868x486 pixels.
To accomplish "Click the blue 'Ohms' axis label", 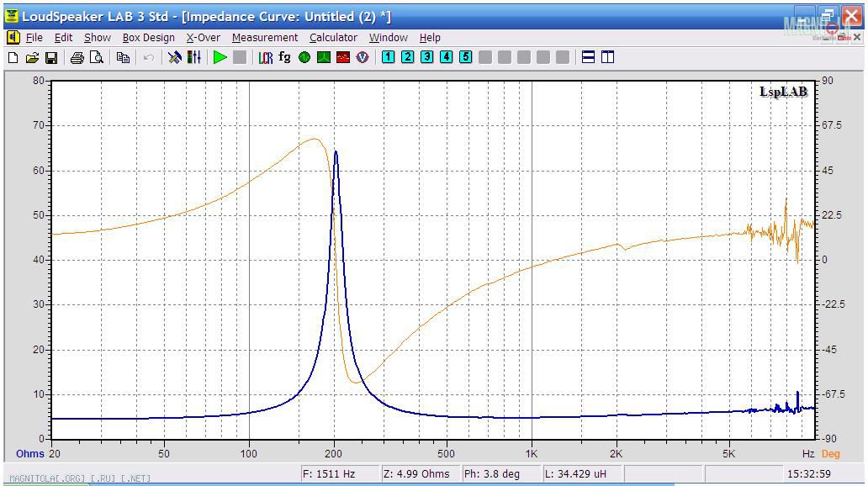I will [x=30, y=454].
